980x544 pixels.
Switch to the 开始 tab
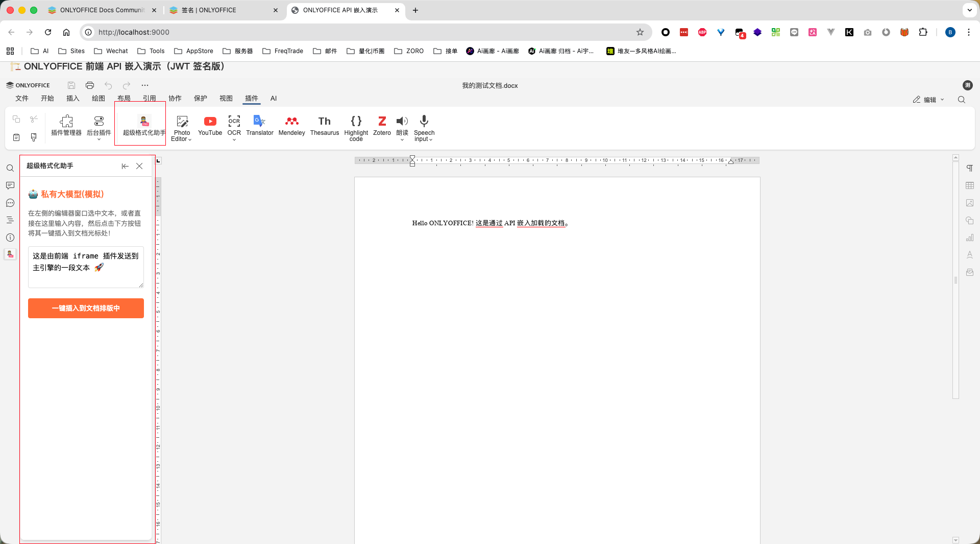click(x=47, y=99)
